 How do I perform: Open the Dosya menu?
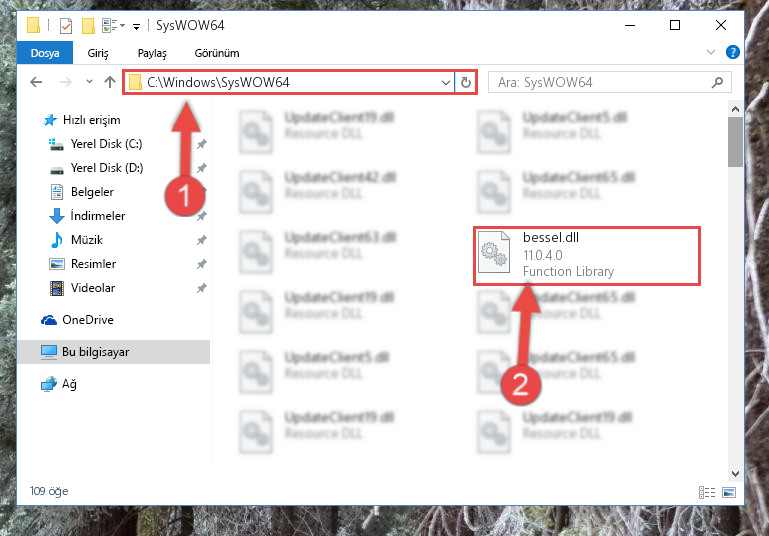pos(45,53)
